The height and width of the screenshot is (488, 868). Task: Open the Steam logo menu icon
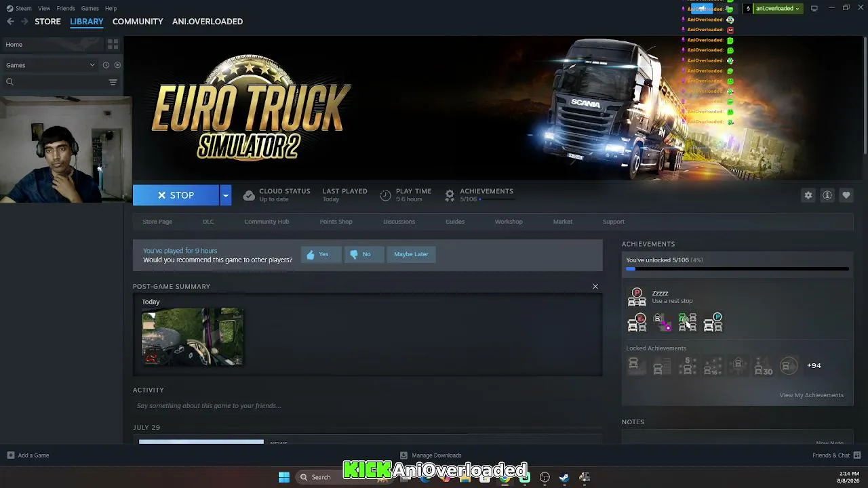(x=9, y=8)
